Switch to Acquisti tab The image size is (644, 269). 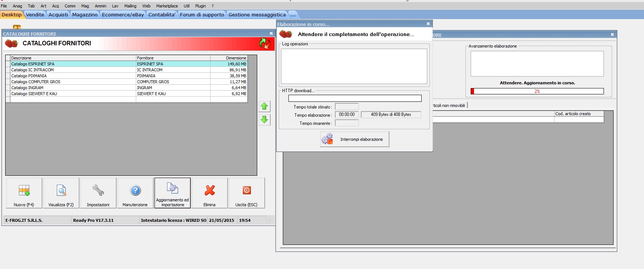(58, 15)
